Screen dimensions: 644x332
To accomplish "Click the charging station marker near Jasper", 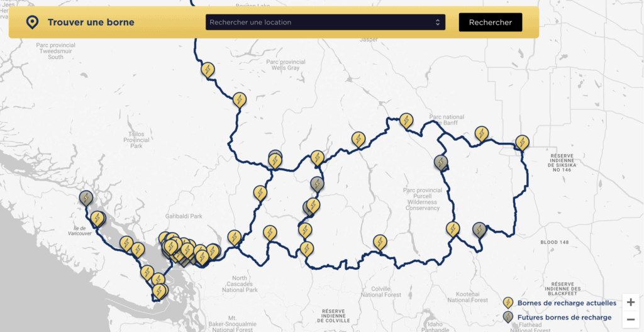I will tap(208, 69).
